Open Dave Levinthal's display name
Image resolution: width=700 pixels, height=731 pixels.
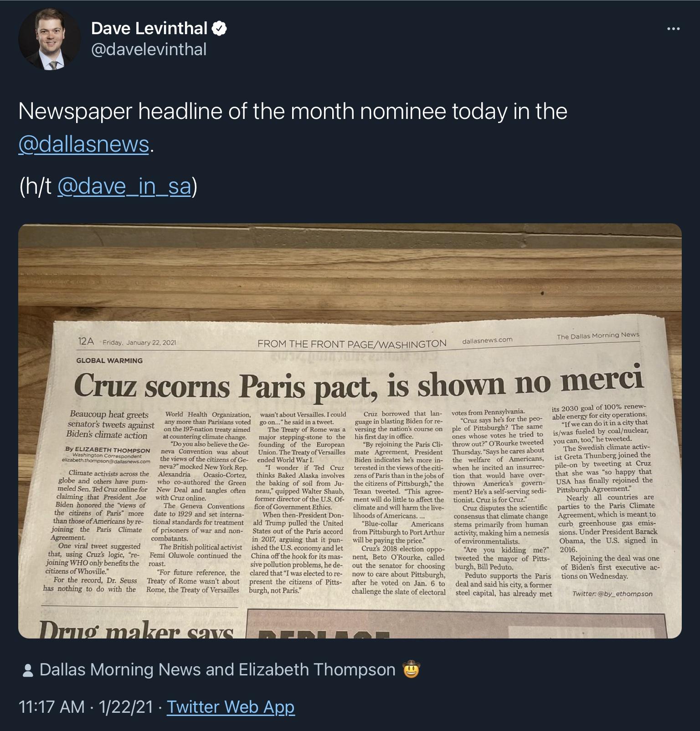point(148,28)
